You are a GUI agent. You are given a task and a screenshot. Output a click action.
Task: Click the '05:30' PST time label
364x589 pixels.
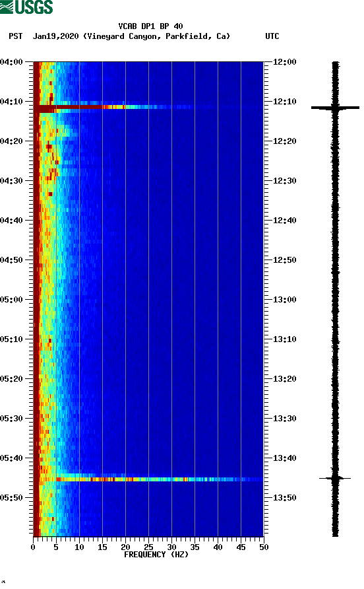[11, 419]
